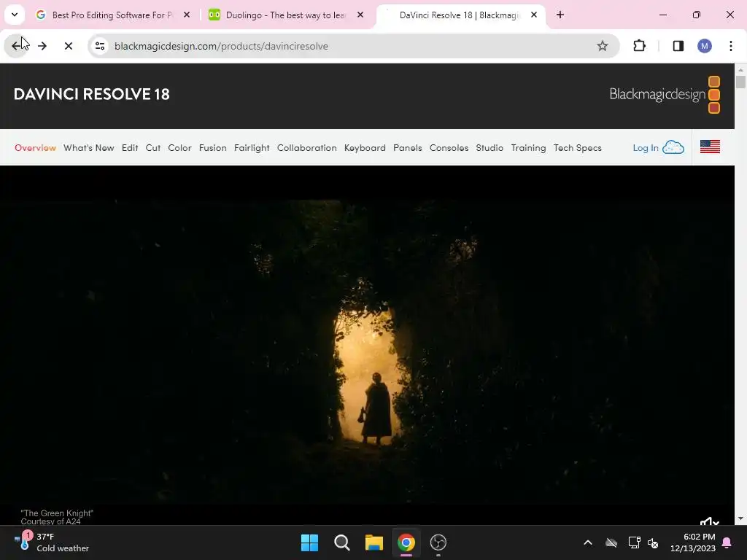Open Chrome three-dot menu
747x560 pixels.
pyautogui.click(x=730, y=46)
